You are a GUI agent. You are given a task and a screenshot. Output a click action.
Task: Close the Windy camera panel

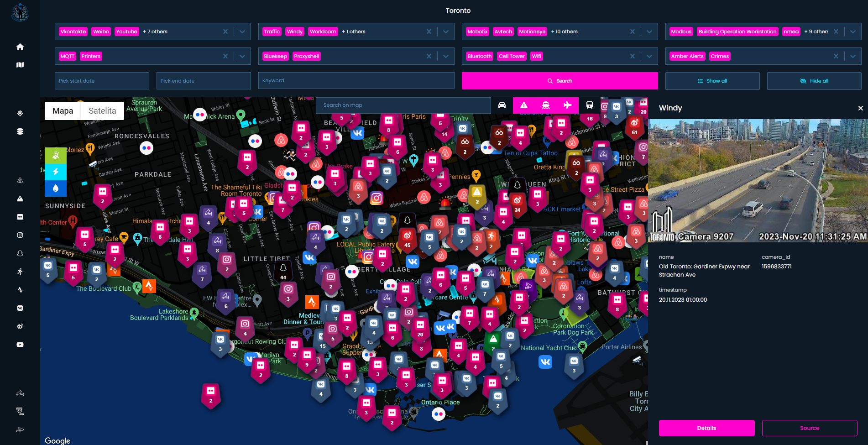tap(861, 108)
